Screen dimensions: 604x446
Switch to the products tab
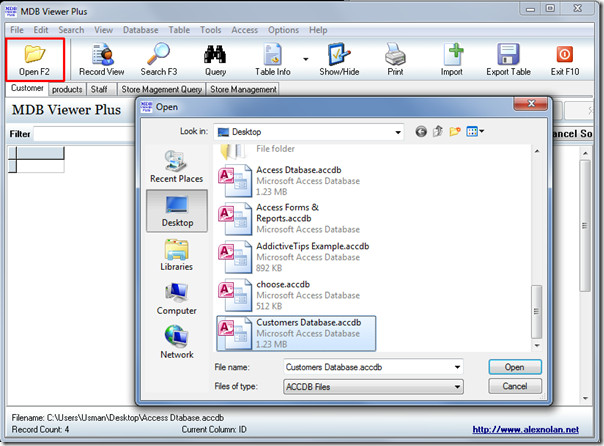tap(67, 89)
